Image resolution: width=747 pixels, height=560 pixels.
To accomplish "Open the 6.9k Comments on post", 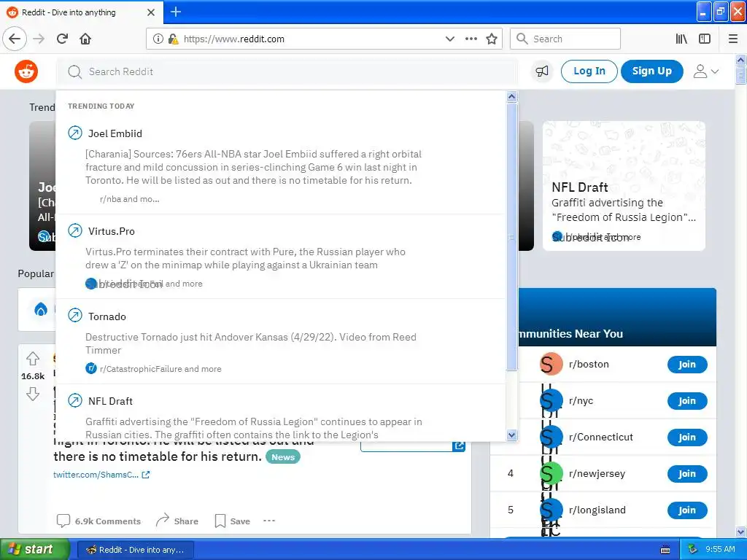I will pyautogui.click(x=98, y=521).
